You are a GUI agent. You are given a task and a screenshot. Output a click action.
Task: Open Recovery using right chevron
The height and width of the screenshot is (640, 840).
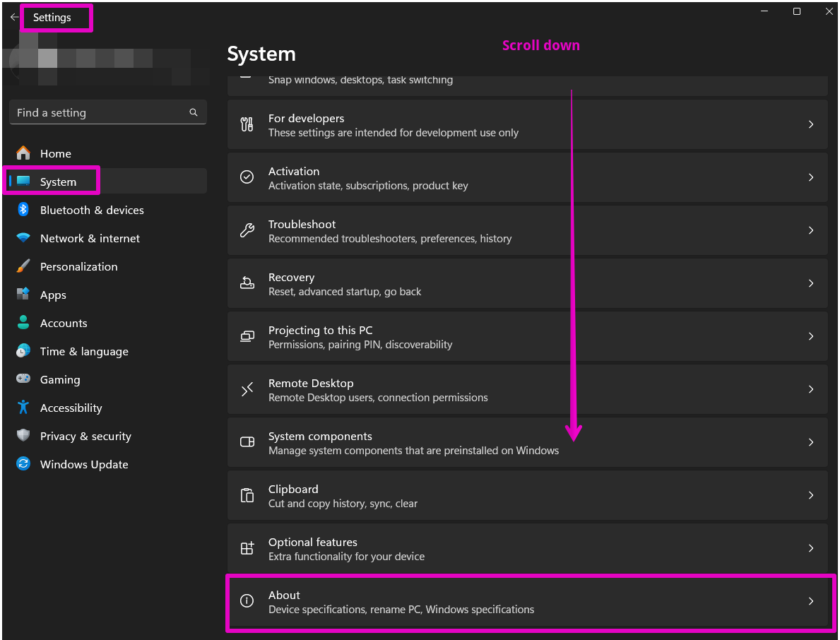[x=810, y=283]
